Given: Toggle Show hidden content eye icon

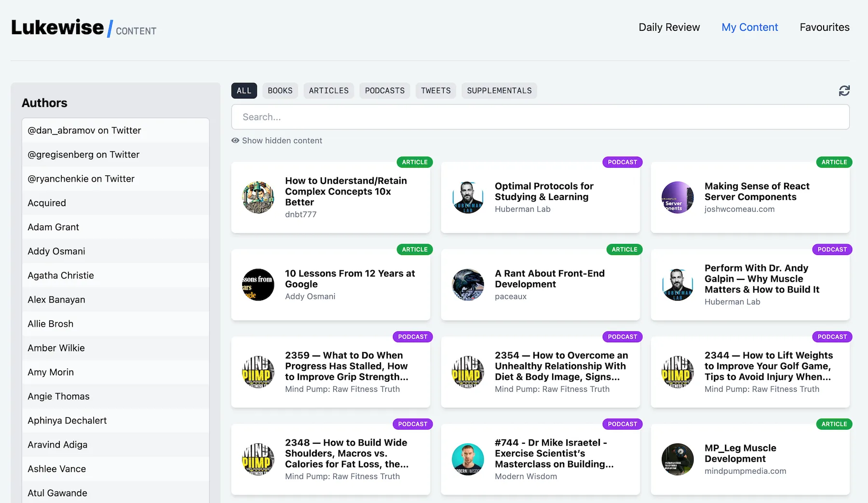Looking at the screenshot, I should point(235,141).
